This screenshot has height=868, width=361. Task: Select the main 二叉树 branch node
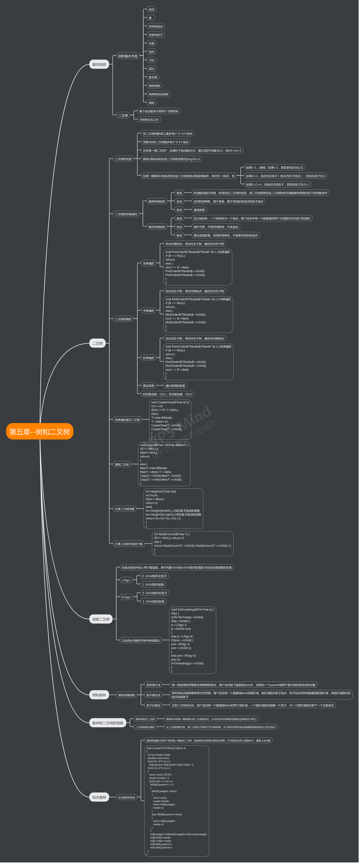(97, 343)
